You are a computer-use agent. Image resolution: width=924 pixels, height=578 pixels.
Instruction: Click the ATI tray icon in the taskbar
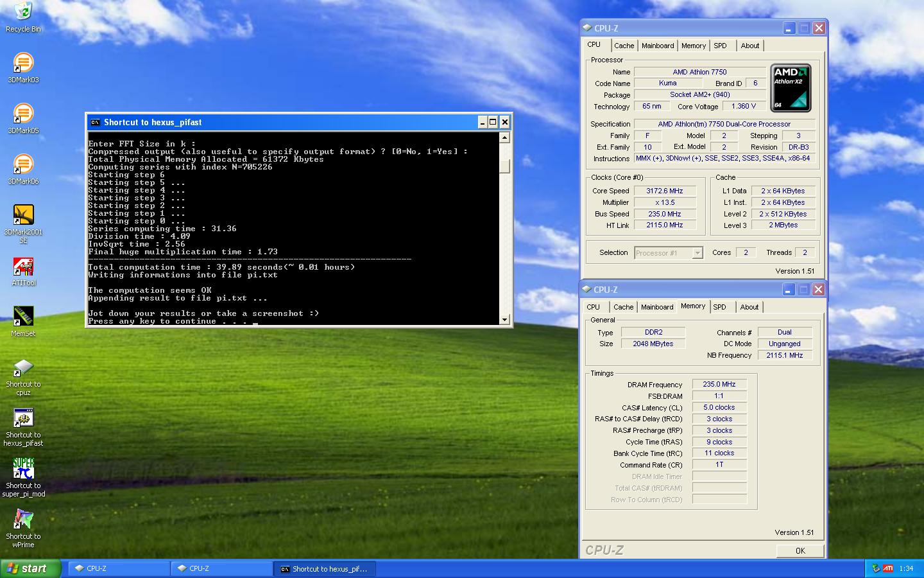pyautogui.click(x=888, y=568)
